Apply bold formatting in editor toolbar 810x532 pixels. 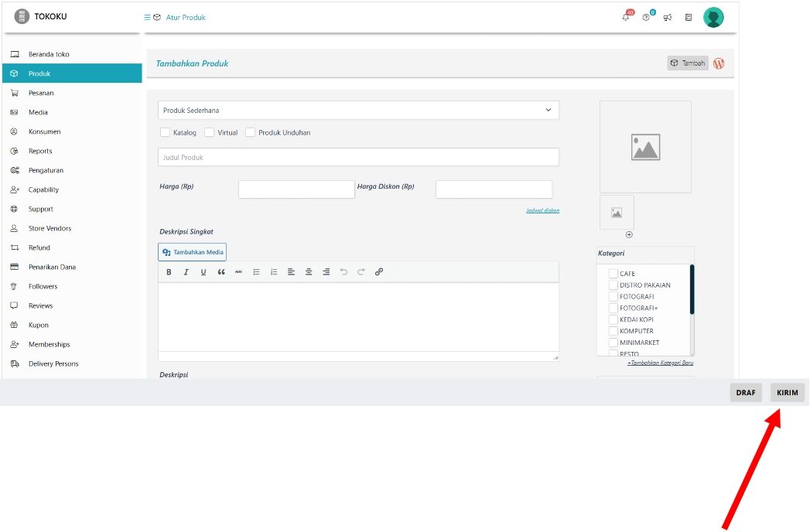pyautogui.click(x=169, y=272)
